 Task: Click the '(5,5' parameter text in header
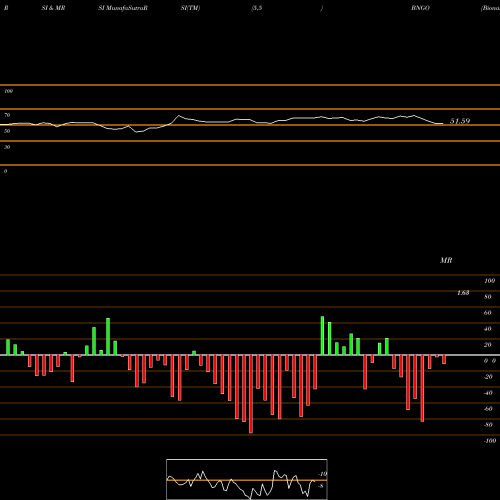pyautogui.click(x=257, y=8)
